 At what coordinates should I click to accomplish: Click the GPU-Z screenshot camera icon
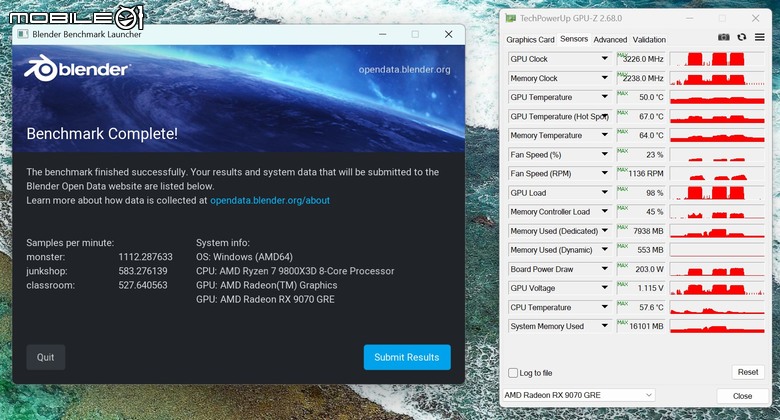click(x=724, y=37)
